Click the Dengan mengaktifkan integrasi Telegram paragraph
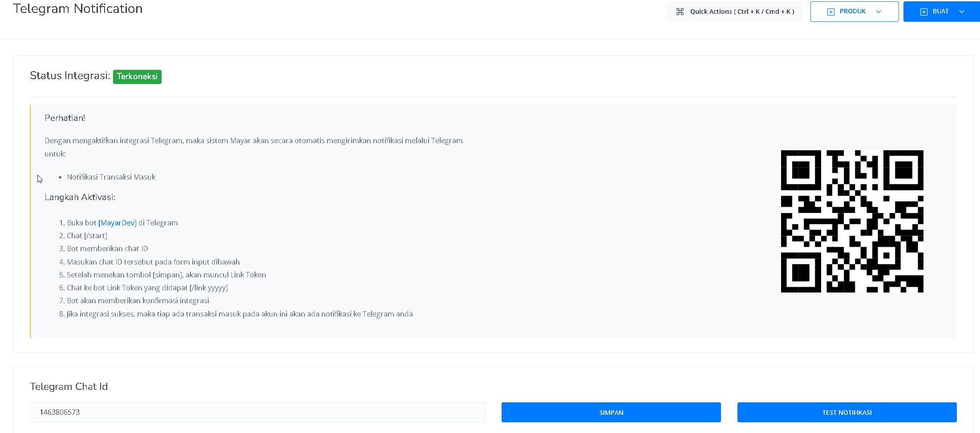Viewport: 980px width, 433px height. [254, 147]
